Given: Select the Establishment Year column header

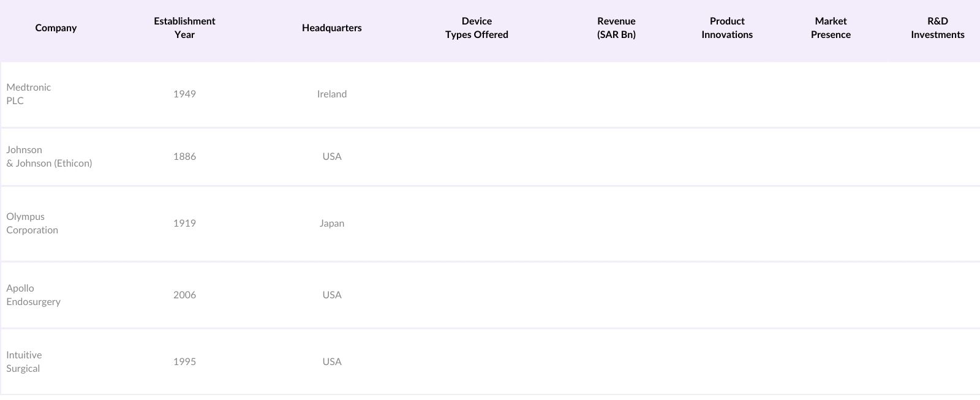Looking at the screenshot, I should click(184, 28).
